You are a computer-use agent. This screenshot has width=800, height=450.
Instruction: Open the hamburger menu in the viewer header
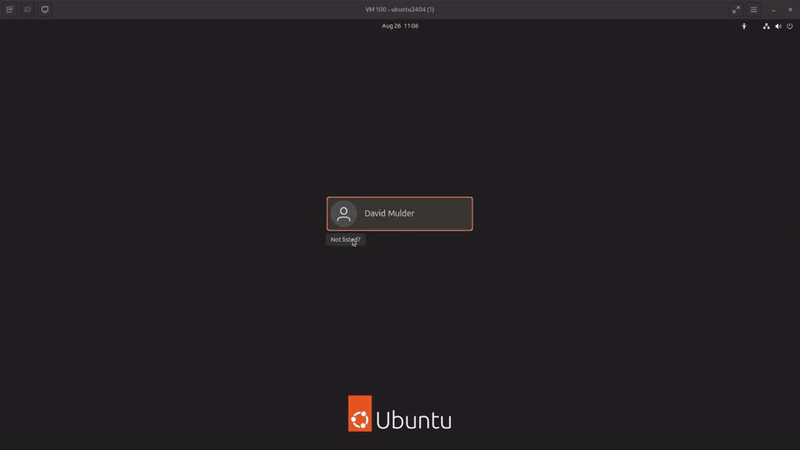[754, 9]
